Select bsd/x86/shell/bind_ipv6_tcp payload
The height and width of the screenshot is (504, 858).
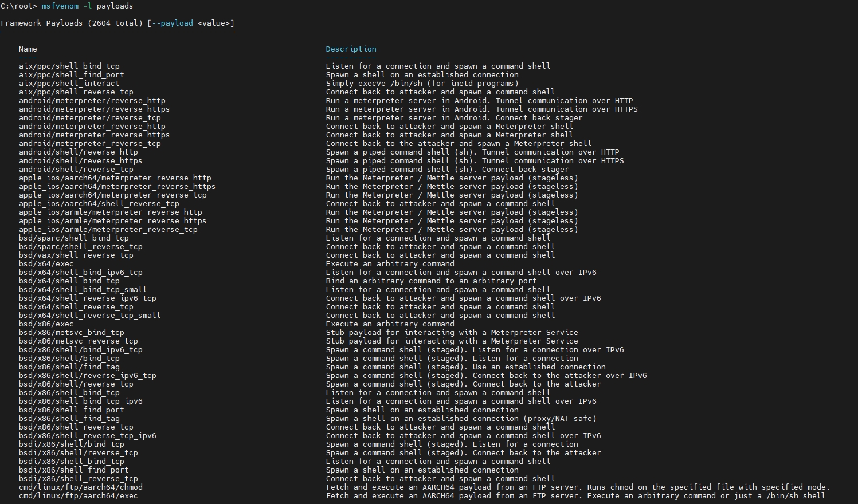click(81, 350)
